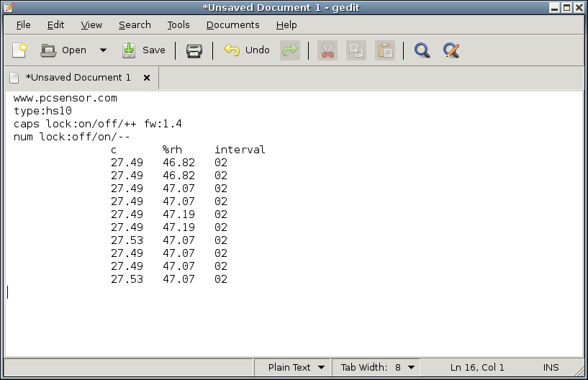Click the Find magnifier icon

[x=422, y=50]
